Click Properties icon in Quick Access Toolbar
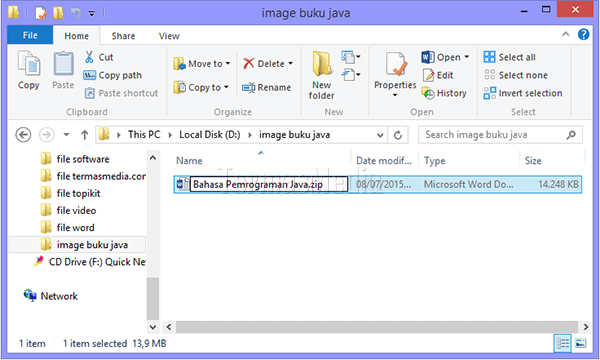This screenshot has width=600, height=360. (41, 13)
